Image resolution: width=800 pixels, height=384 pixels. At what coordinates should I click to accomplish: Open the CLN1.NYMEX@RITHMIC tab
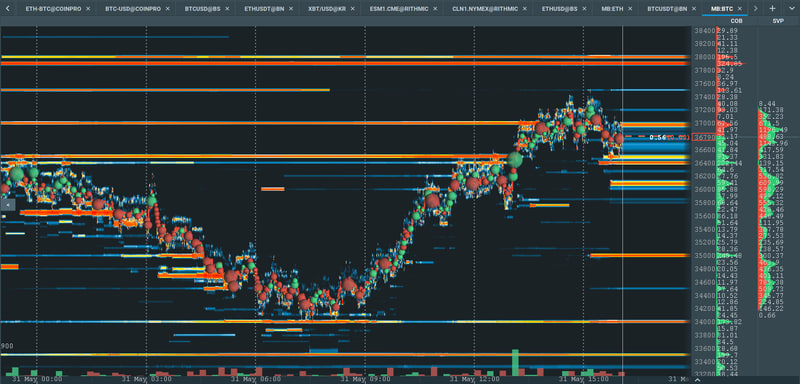(485, 9)
